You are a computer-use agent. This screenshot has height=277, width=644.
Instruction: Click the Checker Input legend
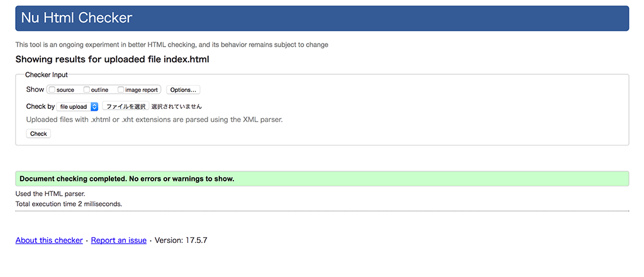[x=47, y=75]
